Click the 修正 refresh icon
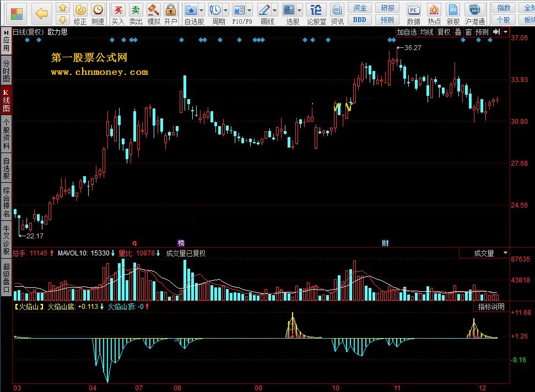Image resolution: width=535 pixels, height=392 pixels. pyautogui.click(x=80, y=10)
